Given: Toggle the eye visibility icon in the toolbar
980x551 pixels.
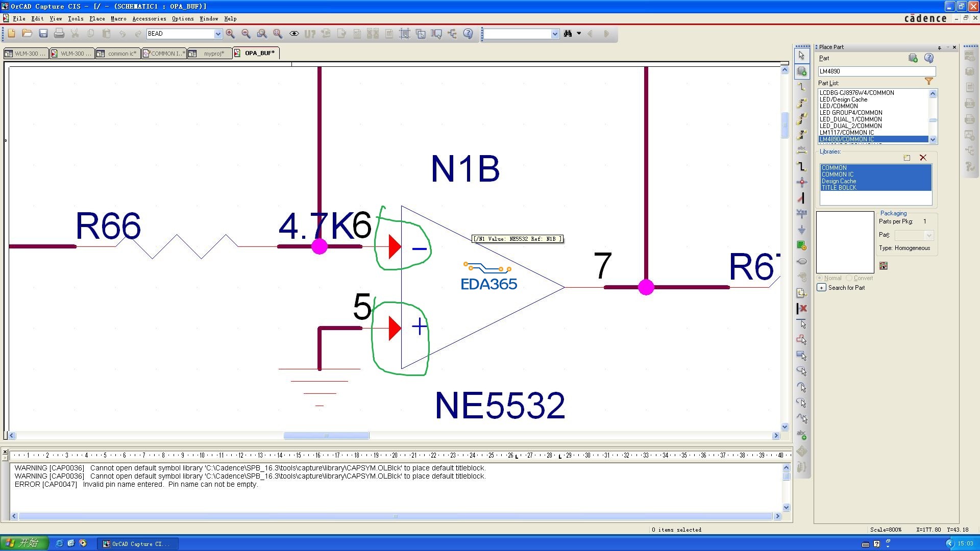Looking at the screenshot, I should [x=294, y=34].
